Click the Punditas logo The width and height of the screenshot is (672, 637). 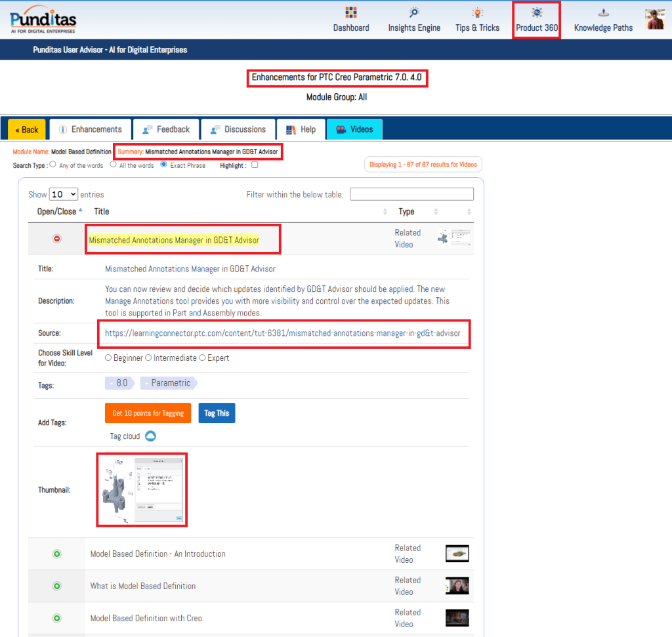pos(43,20)
